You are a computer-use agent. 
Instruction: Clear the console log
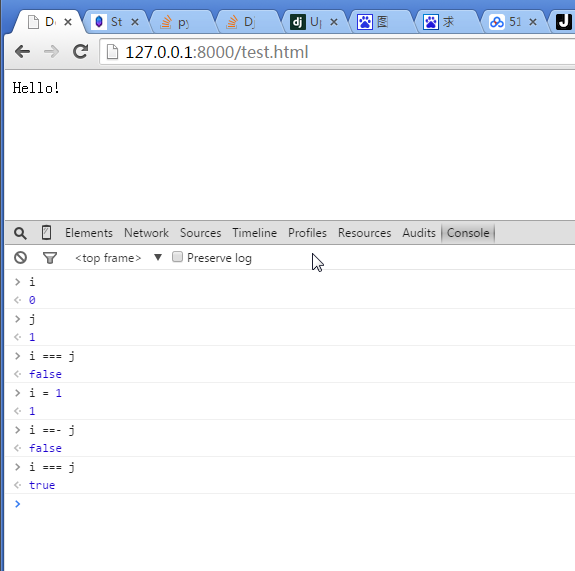(x=21, y=257)
